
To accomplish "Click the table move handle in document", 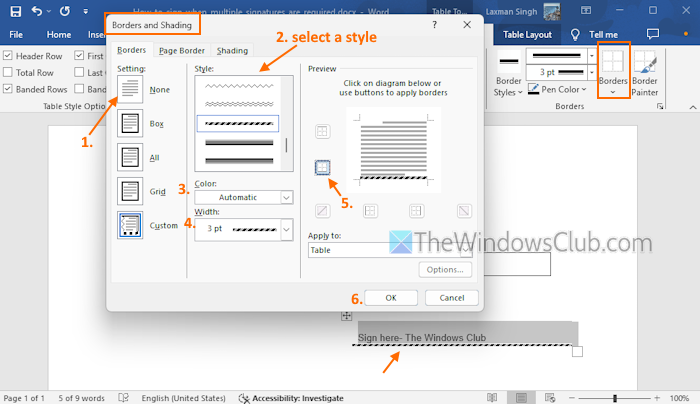I will (x=346, y=316).
